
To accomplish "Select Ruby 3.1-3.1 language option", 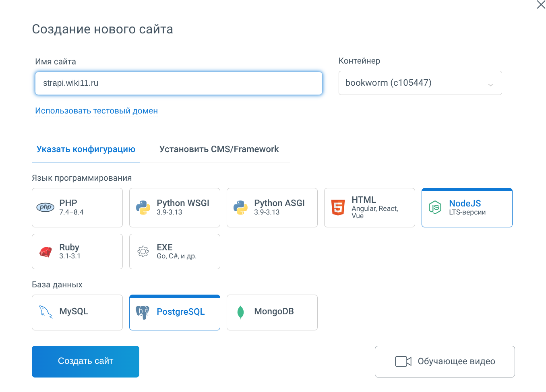I will pyautogui.click(x=77, y=252).
